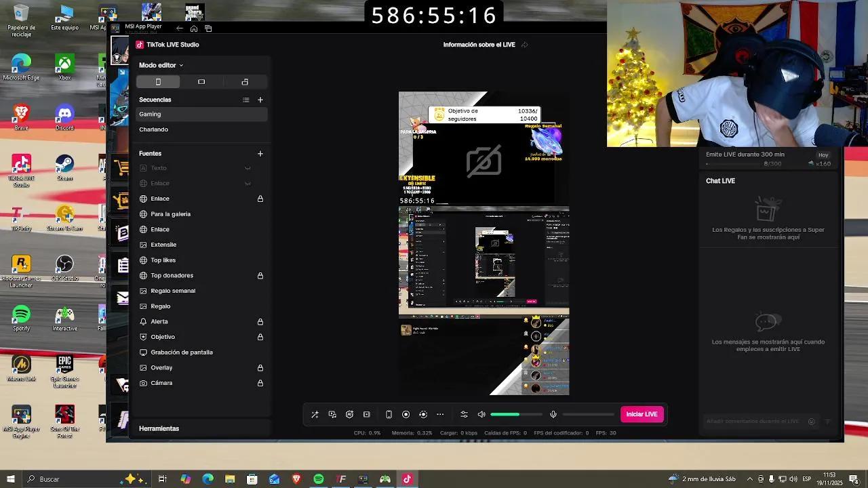Adjust the microphone level slider
Viewport: 868px width, 488px height.
[x=588, y=414]
